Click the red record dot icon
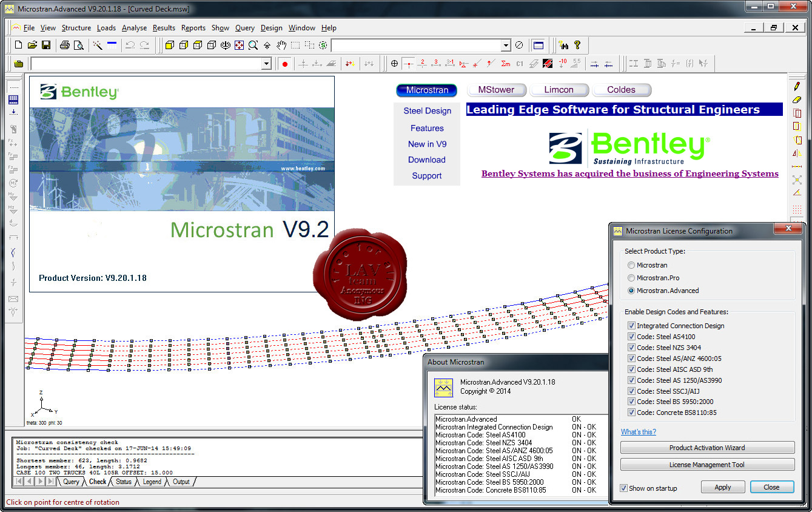 (284, 63)
